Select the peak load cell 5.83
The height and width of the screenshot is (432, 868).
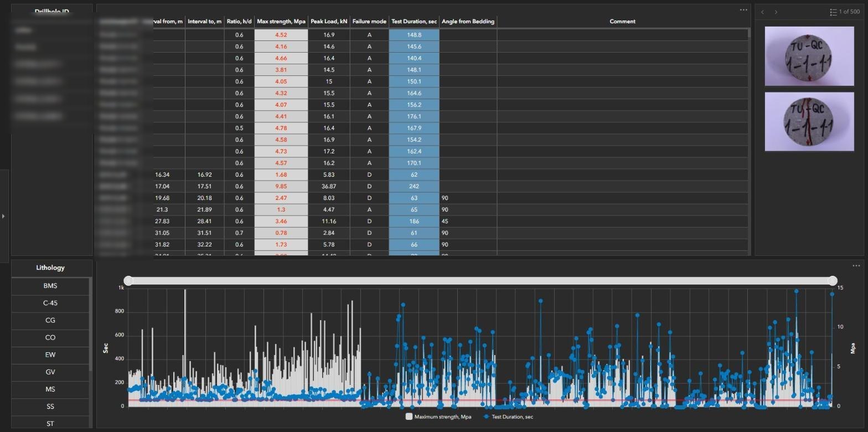pos(329,174)
